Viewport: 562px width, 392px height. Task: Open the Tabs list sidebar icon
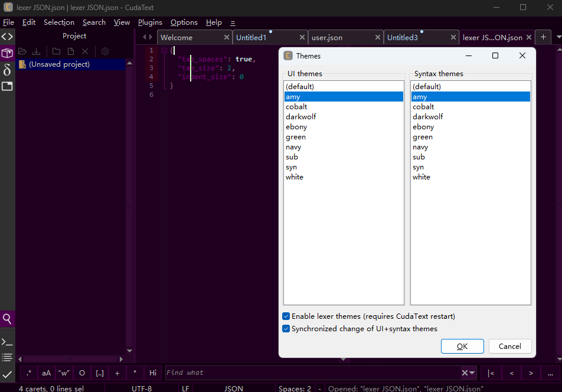(x=7, y=86)
